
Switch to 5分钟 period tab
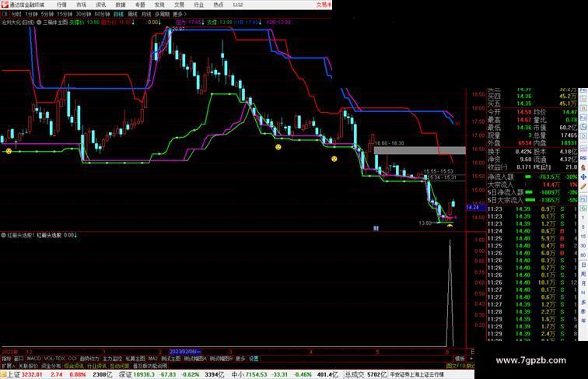[47, 14]
